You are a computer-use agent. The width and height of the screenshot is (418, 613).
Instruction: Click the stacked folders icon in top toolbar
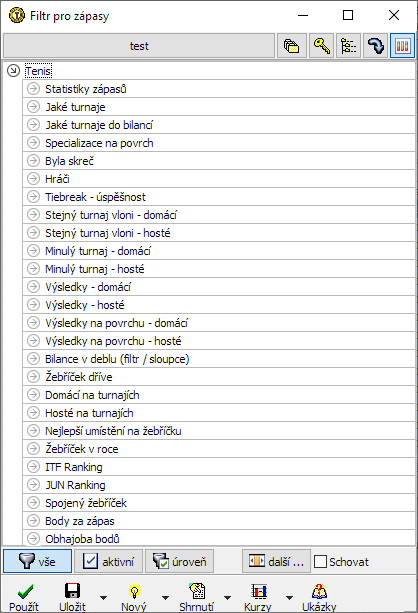coord(291,46)
